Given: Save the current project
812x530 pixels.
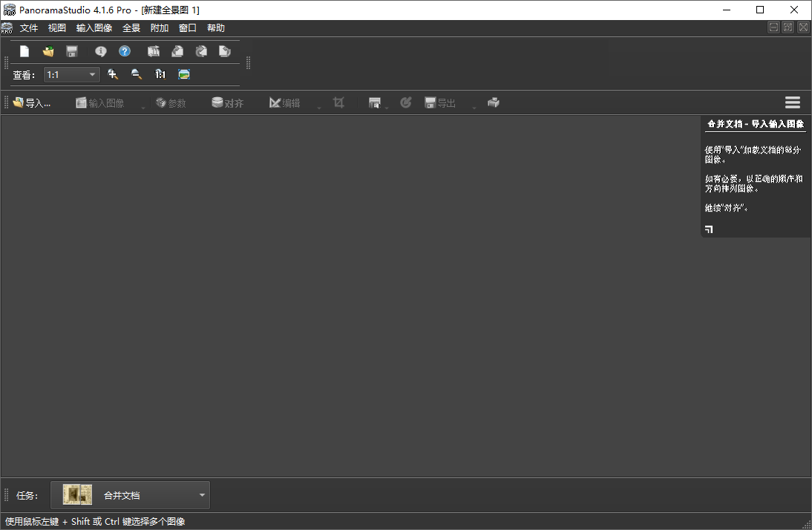Looking at the screenshot, I should pos(72,51).
